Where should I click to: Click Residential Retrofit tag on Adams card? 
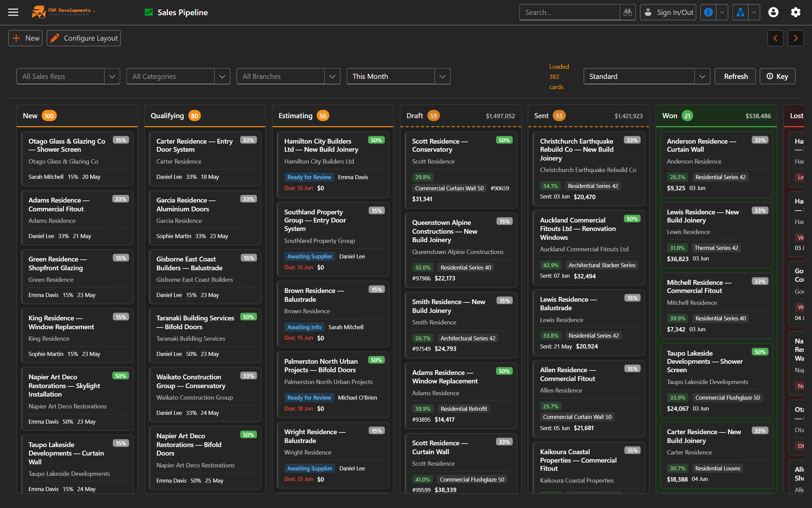[464, 409]
